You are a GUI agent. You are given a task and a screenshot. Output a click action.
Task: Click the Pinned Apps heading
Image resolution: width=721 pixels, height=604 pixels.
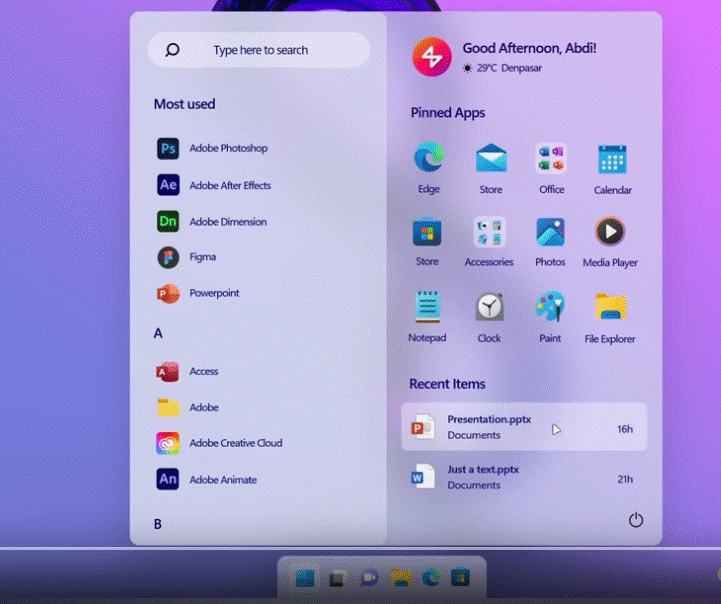(x=448, y=113)
